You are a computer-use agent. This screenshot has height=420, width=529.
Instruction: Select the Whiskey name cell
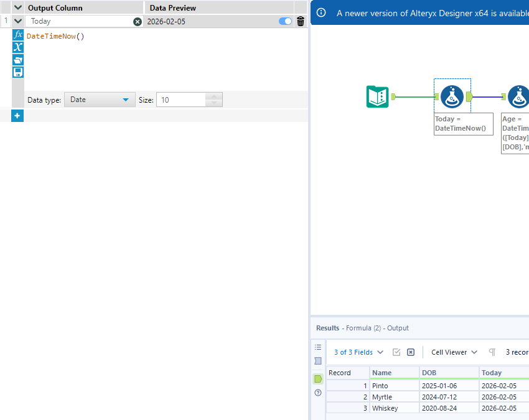pos(395,408)
